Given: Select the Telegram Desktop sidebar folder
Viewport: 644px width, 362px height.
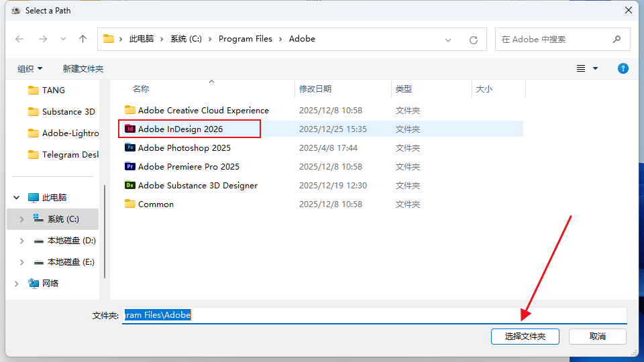Looking at the screenshot, I should pos(62,154).
